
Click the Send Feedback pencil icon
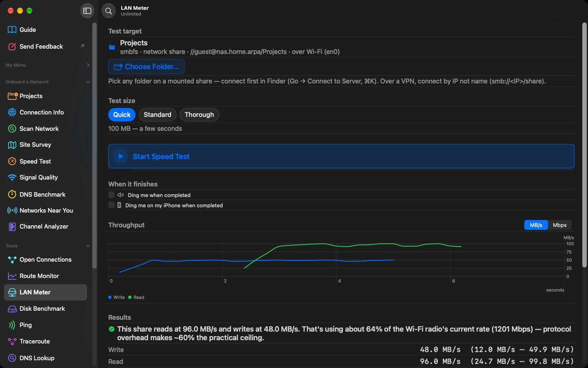(12, 47)
